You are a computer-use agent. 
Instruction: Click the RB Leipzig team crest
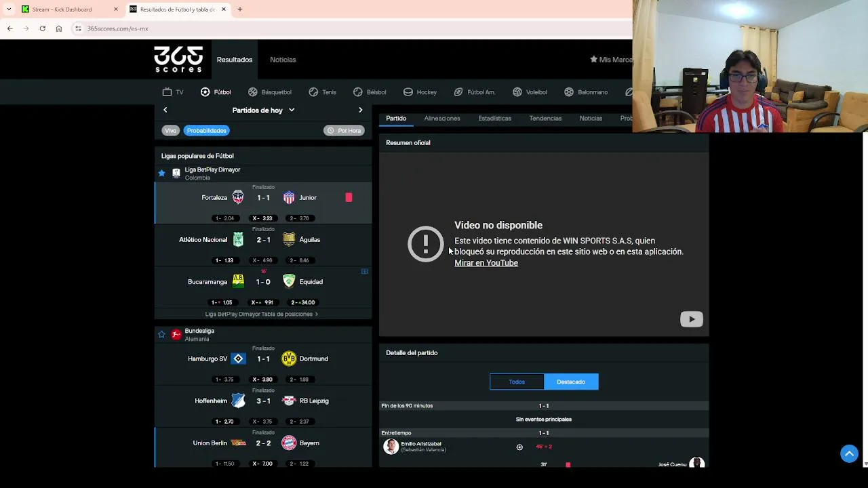tap(289, 401)
